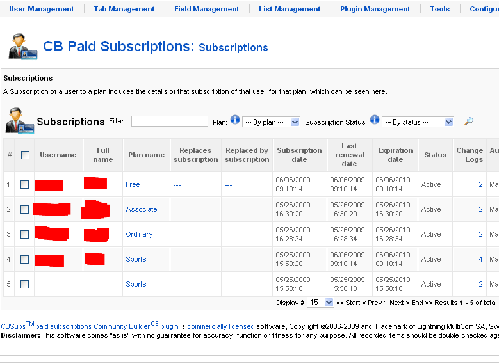The width and height of the screenshot is (499, 364).
Task: Click the Replaced by subscription dashes in row 1
Action: point(228,185)
